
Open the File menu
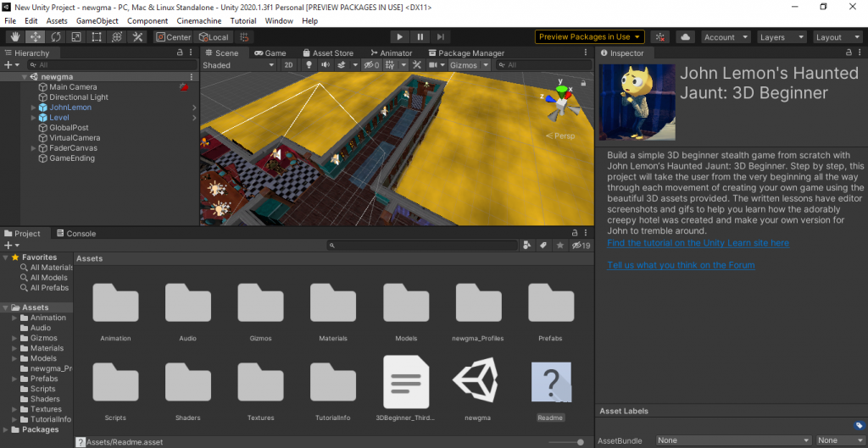[x=10, y=21]
